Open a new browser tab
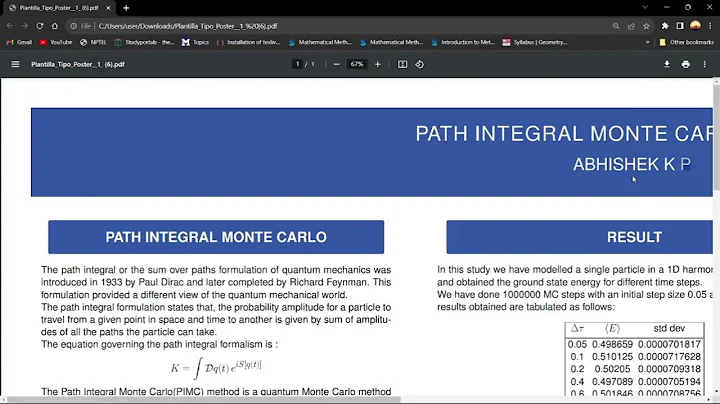This screenshot has width=720, height=404. (126, 8)
